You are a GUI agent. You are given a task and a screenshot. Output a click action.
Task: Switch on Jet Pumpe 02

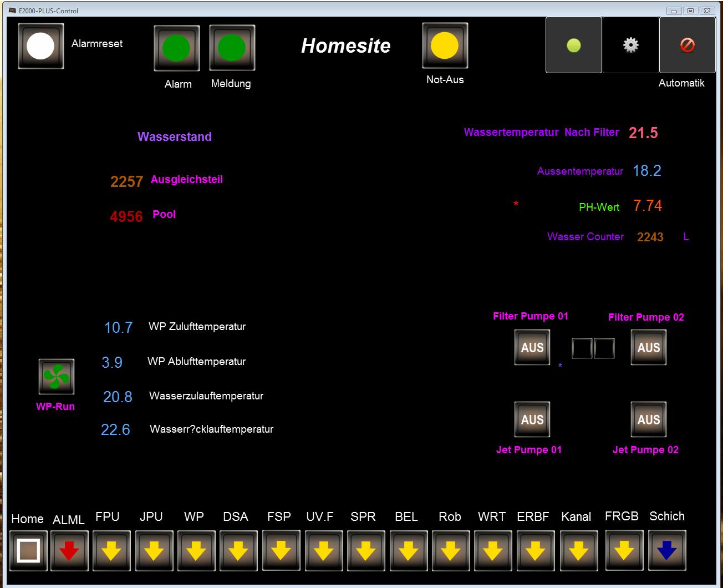click(648, 420)
